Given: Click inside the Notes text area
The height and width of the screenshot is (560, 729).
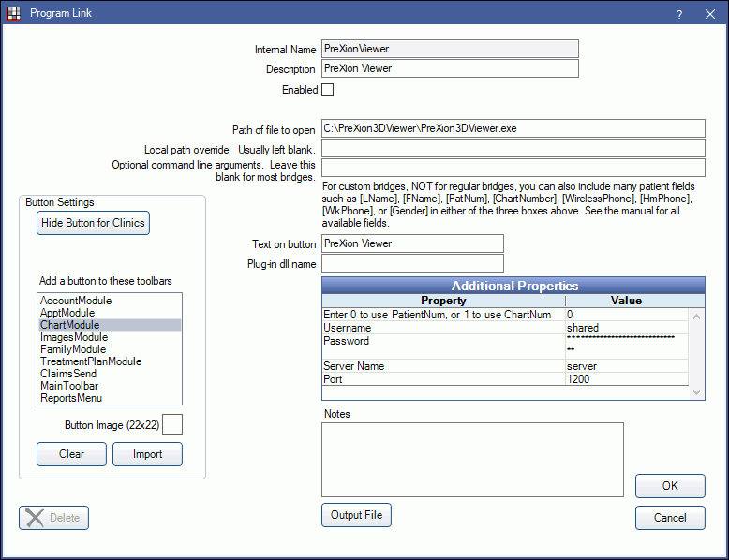Looking at the screenshot, I should tap(472, 460).
